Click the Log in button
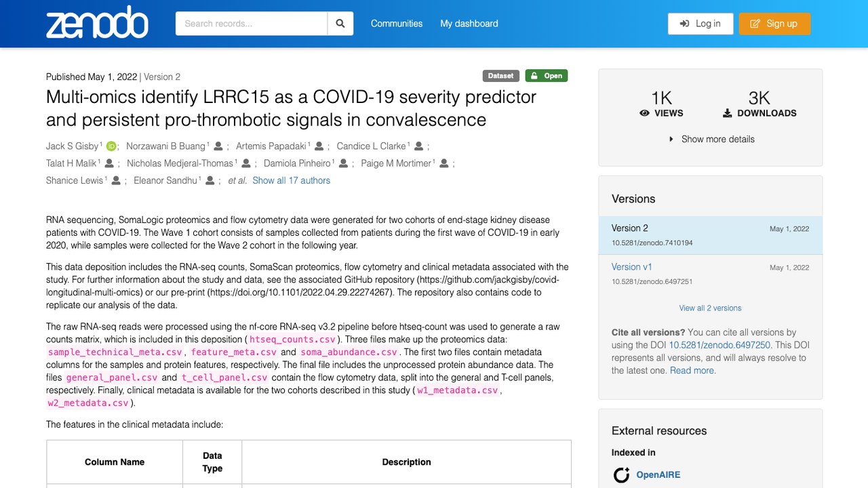Screen dimensions: 868x488 tap(701, 24)
